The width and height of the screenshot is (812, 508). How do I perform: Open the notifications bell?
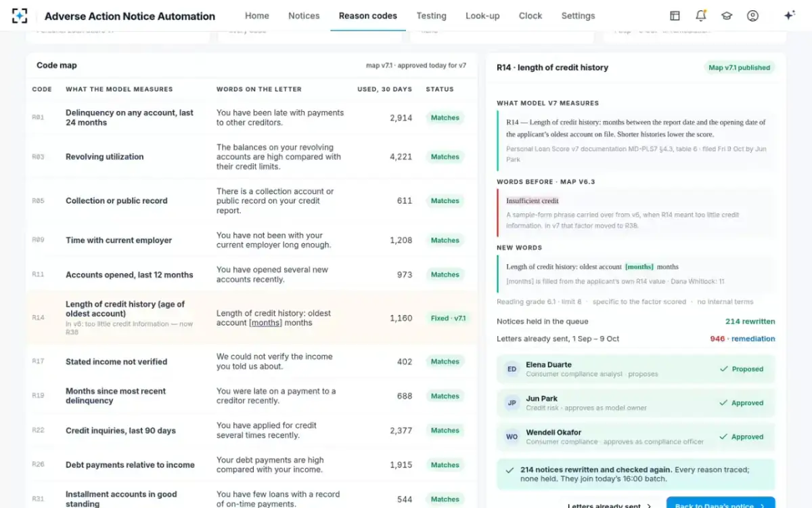tap(701, 16)
